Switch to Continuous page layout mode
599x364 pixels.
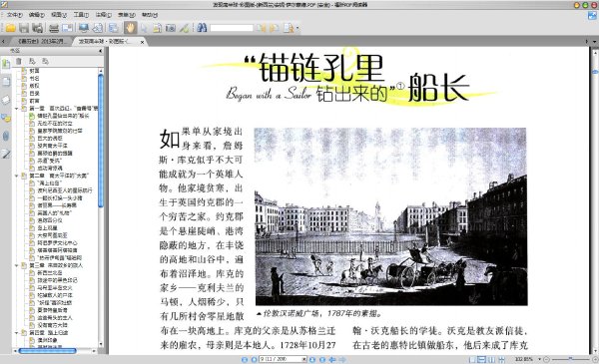point(482,359)
